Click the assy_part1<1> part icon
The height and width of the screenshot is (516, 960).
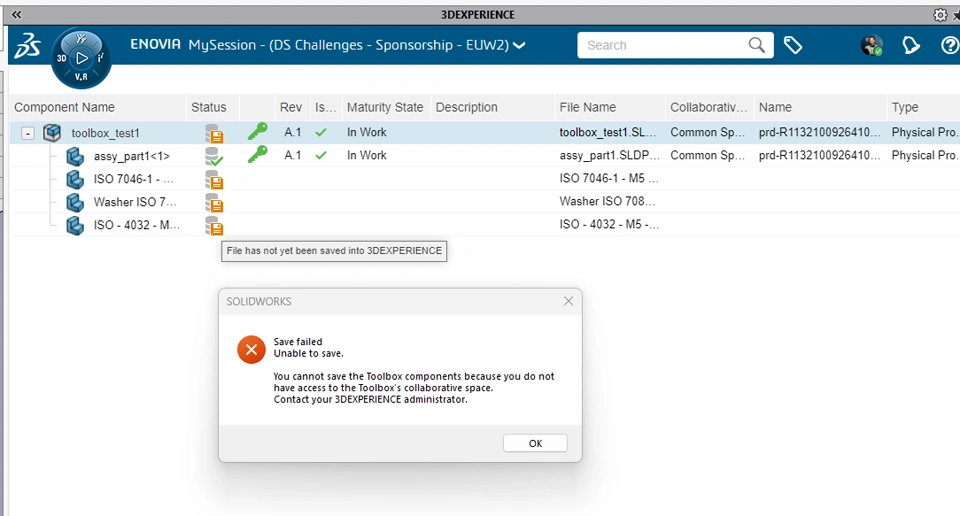(75, 156)
